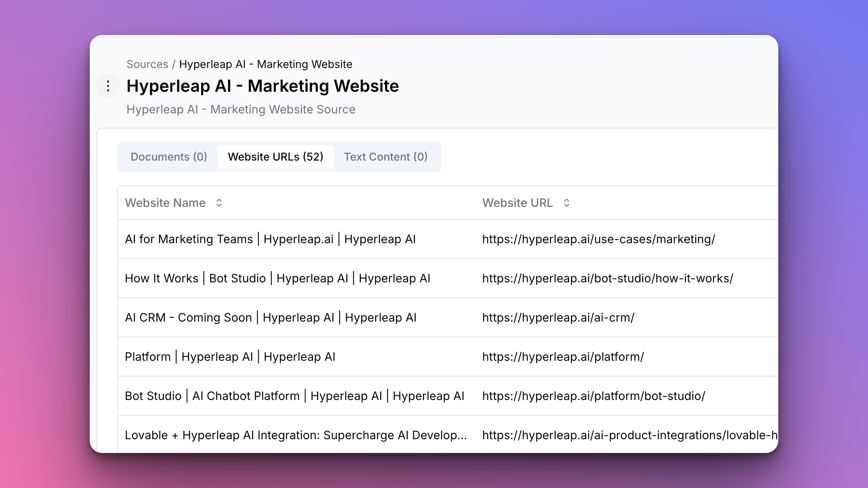Sort by Website Name column arrows
Viewport: 868px width, 488px height.
219,203
